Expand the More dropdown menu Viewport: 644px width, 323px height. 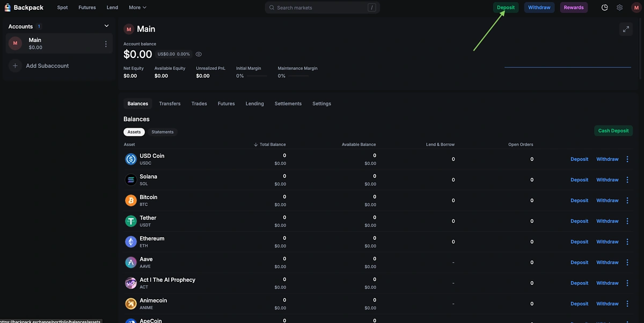(137, 8)
